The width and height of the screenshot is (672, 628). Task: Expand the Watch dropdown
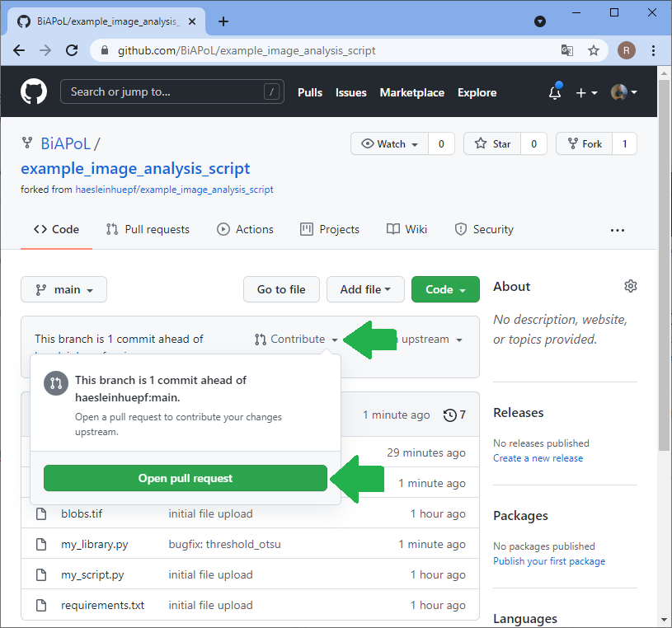[x=390, y=143]
